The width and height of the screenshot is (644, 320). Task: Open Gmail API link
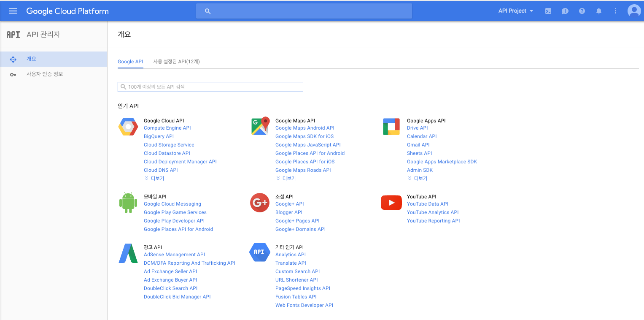pos(418,145)
